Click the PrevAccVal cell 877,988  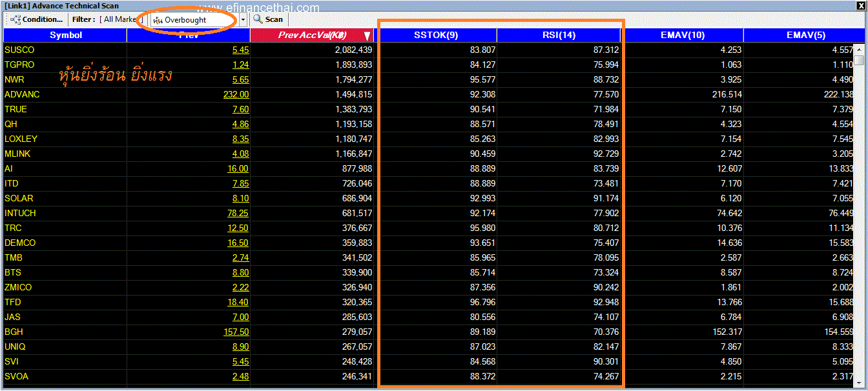click(357, 168)
